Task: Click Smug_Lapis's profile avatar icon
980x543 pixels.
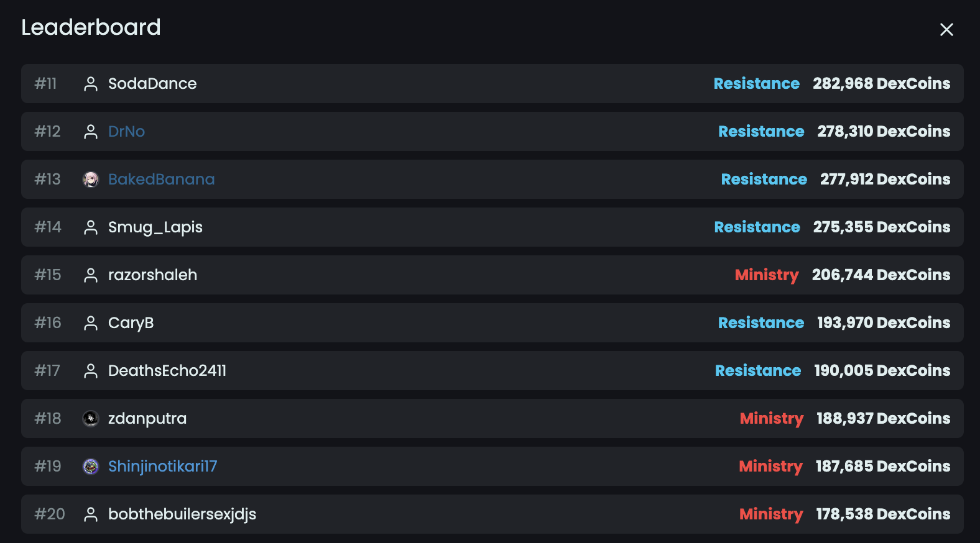Action: click(x=91, y=227)
